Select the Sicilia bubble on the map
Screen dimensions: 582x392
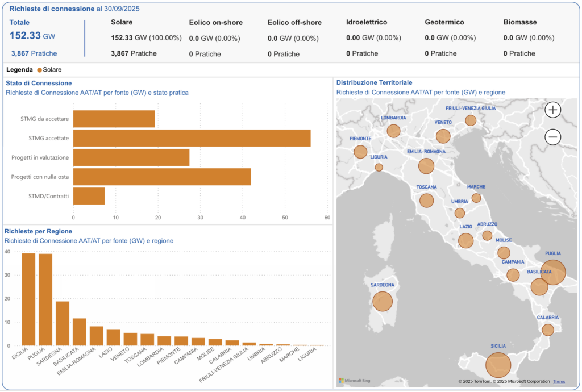pos(498,365)
